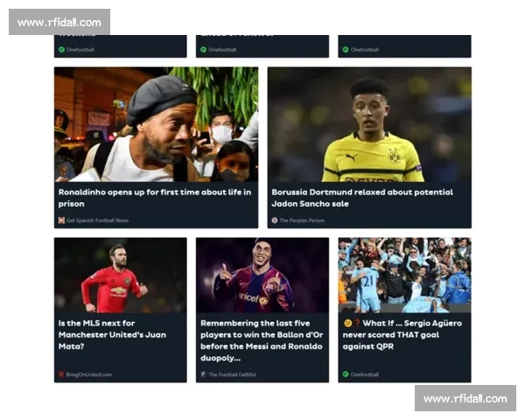Click the Manchester City celebration crowd photo

click(x=404, y=276)
